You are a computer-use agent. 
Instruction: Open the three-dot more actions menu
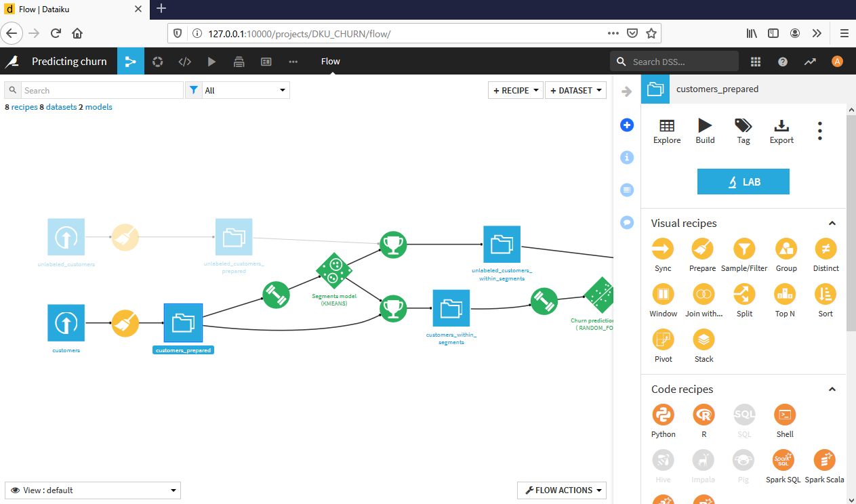[x=819, y=131]
